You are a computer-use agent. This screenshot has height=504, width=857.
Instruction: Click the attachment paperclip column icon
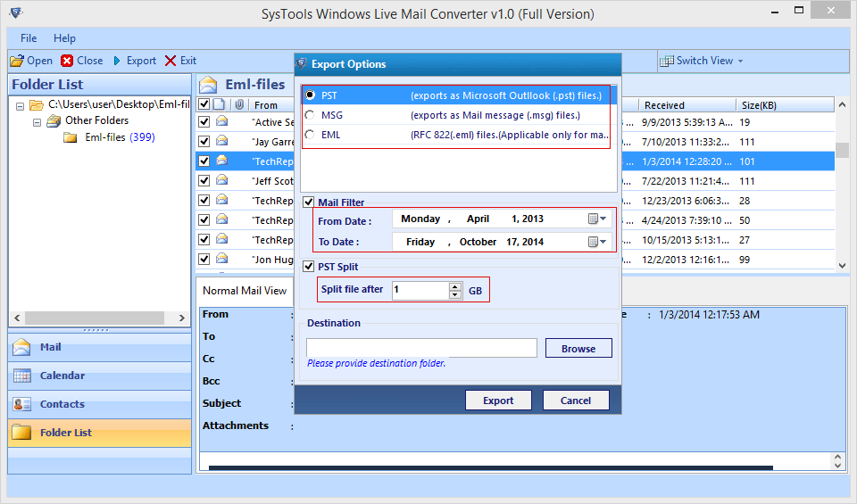click(239, 104)
